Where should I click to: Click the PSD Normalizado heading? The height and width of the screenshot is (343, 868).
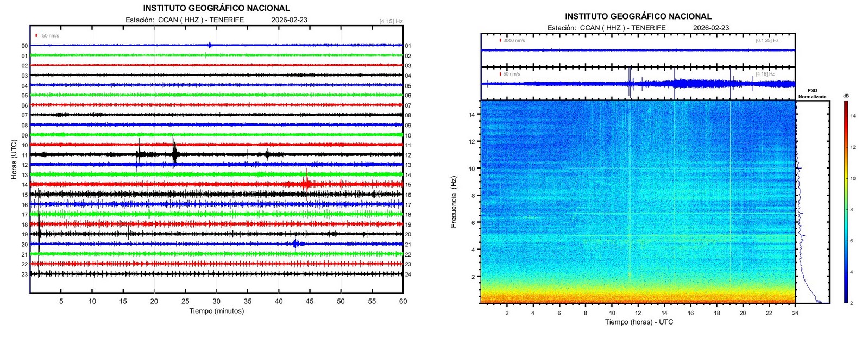point(812,93)
